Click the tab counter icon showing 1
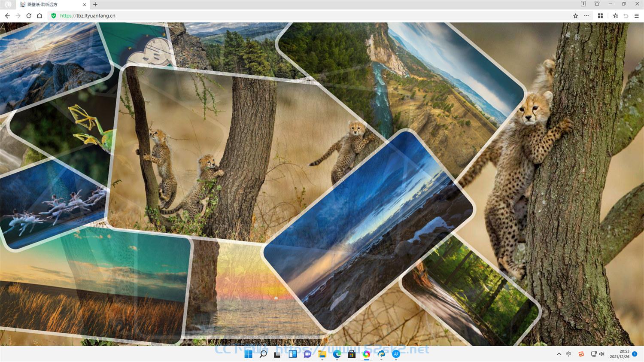644x362 pixels. point(583,4)
